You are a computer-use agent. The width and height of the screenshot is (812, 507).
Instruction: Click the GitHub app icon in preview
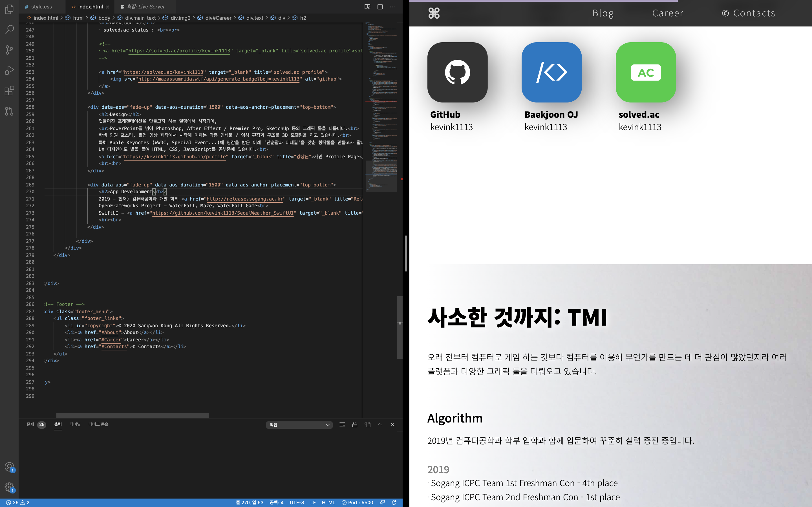click(457, 72)
